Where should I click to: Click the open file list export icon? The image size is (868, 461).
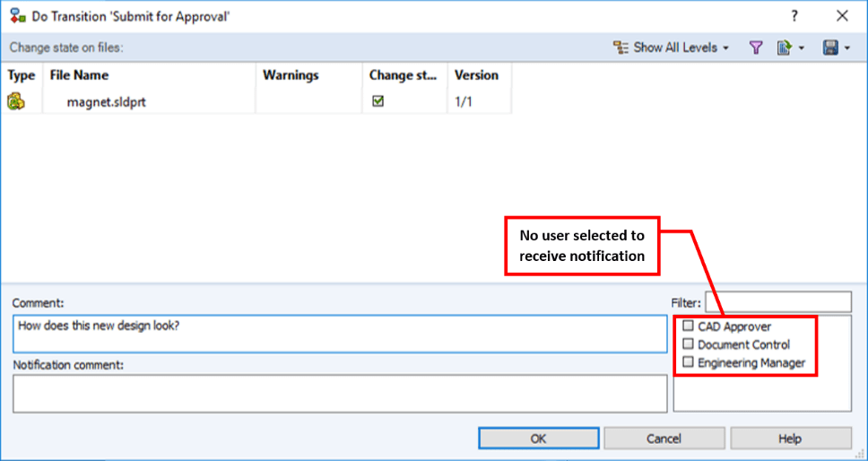coord(784,48)
